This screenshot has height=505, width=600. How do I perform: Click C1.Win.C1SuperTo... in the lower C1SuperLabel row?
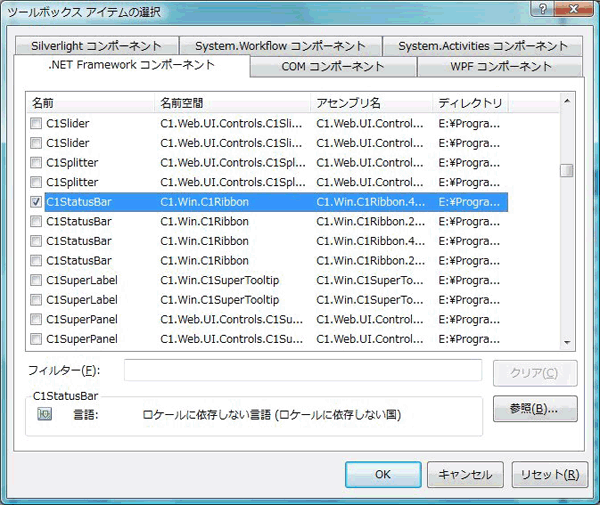click(370, 300)
